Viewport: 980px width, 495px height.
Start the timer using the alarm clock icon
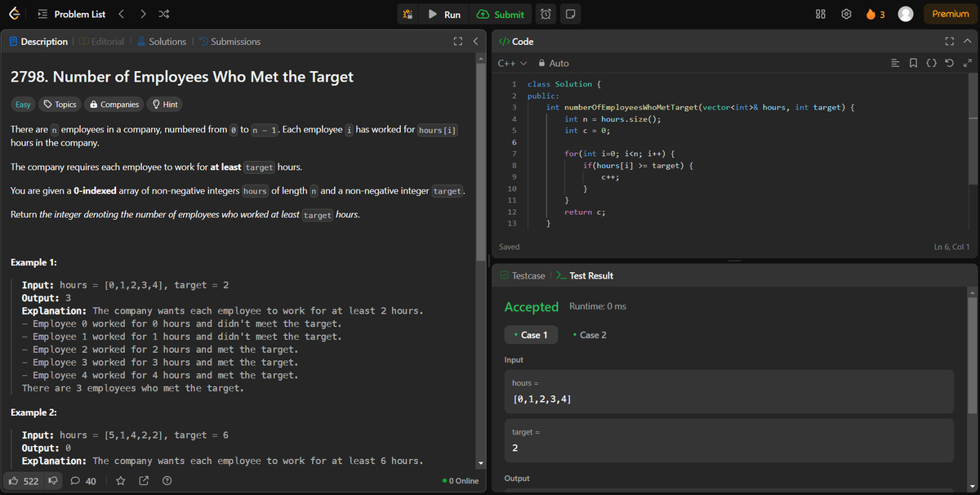(x=545, y=14)
